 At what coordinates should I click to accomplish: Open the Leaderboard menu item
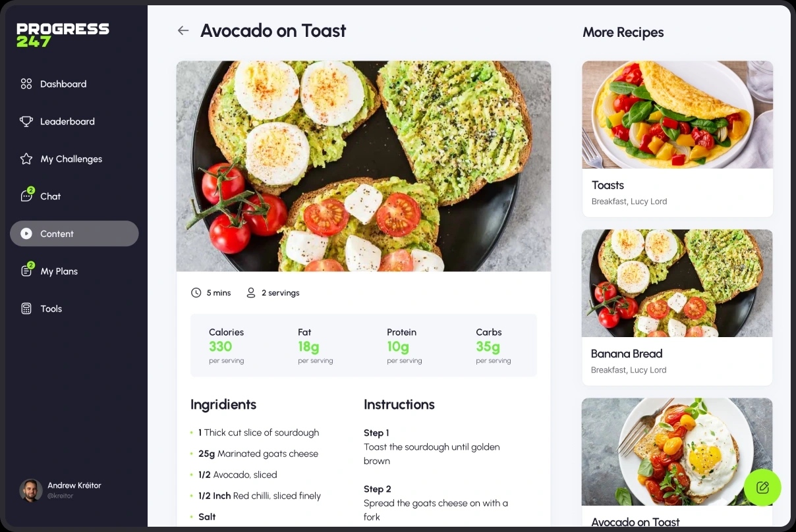(67, 121)
